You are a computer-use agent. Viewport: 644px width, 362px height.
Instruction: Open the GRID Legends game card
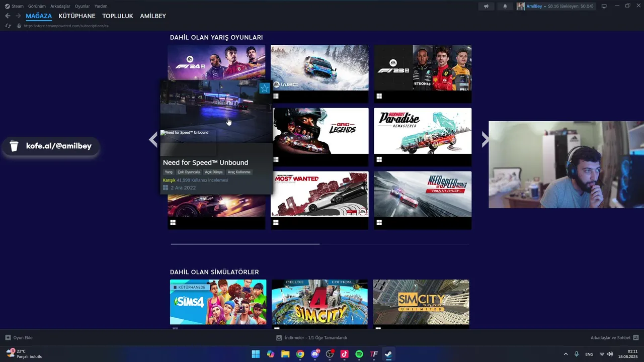(320, 131)
